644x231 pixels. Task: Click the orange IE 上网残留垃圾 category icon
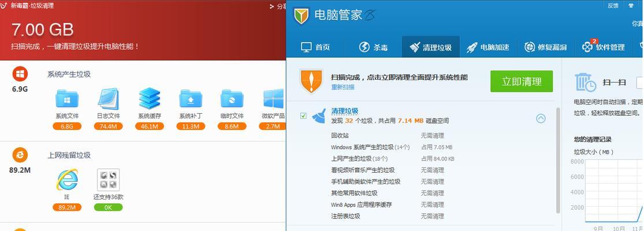[x=20, y=155]
